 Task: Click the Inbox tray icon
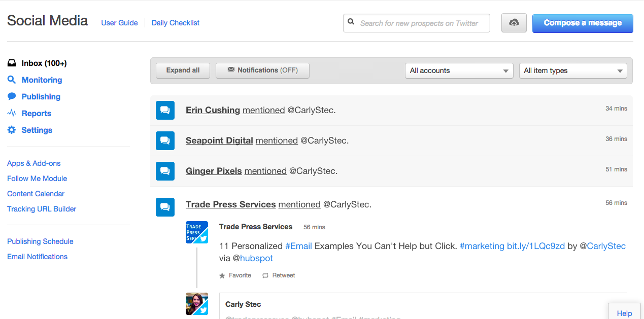[12, 63]
